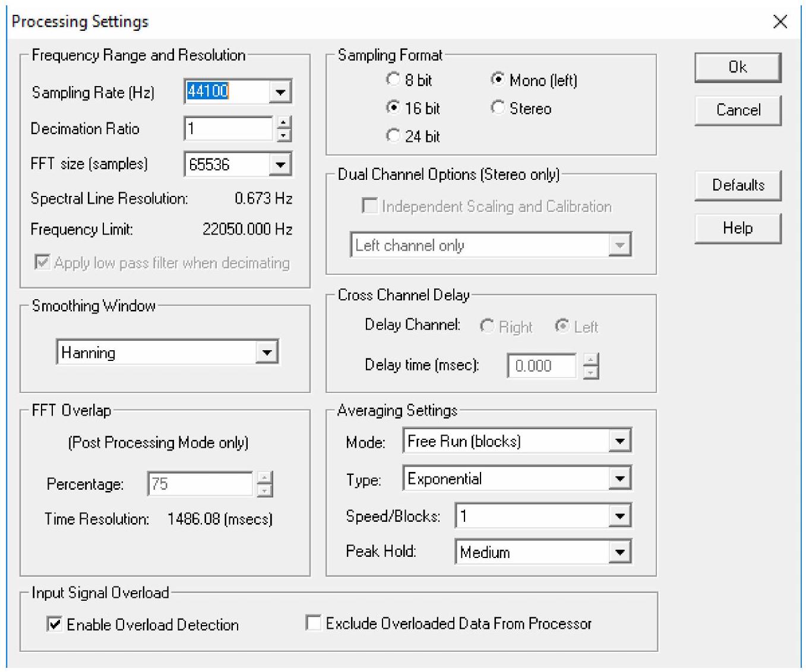Screen dimensions: 806x672
Task: Open the Help button
Action: click(738, 228)
